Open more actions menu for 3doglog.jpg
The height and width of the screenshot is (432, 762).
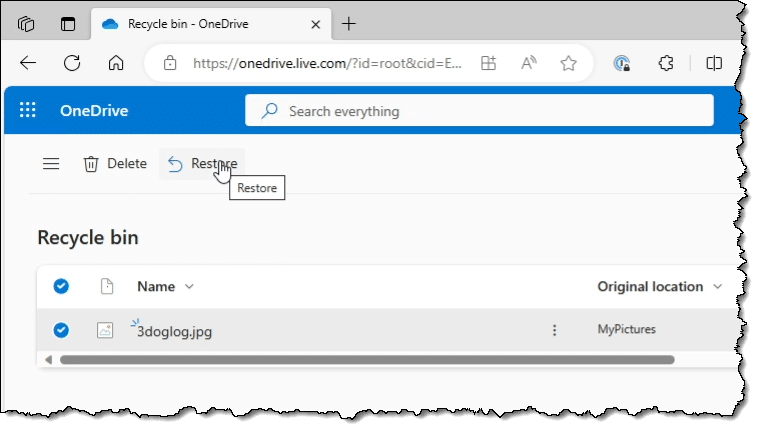click(x=555, y=330)
